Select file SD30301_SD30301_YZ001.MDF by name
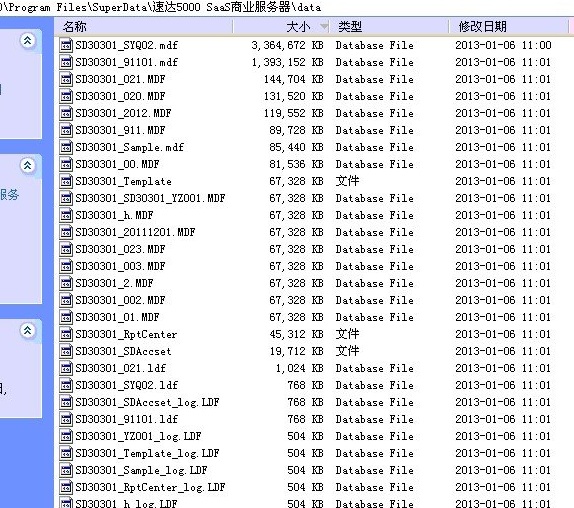574x508 pixels. click(x=150, y=198)
